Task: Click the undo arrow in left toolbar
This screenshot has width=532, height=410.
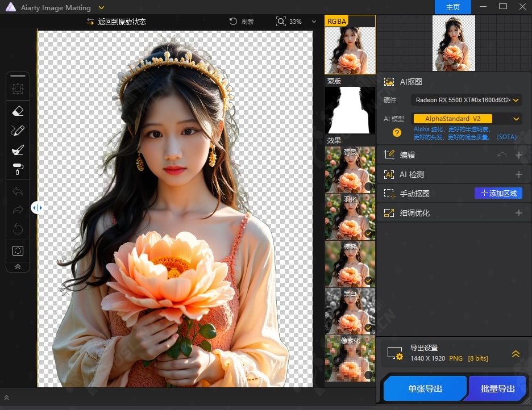Action: (18, 191)
